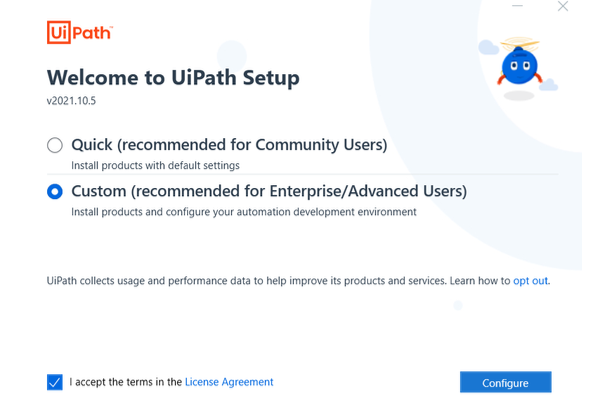Click the v2021.10.5 version text

click(x=71, y=101)
